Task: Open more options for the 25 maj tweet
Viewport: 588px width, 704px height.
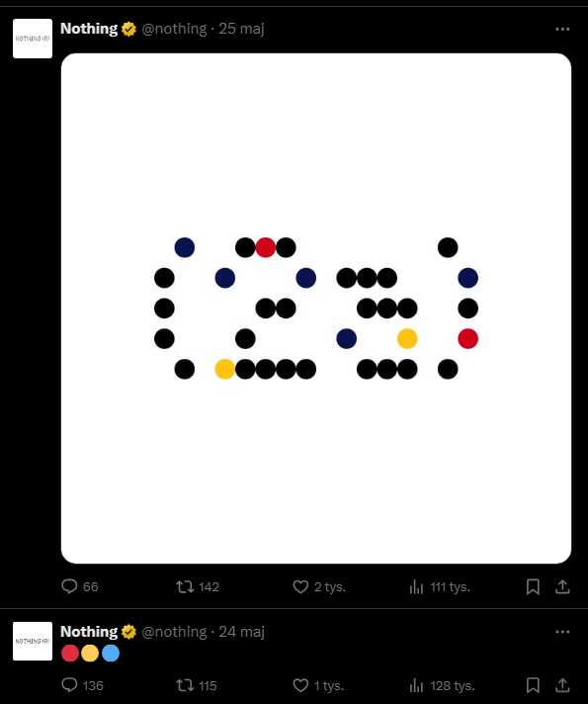Action: coord(562,30)
